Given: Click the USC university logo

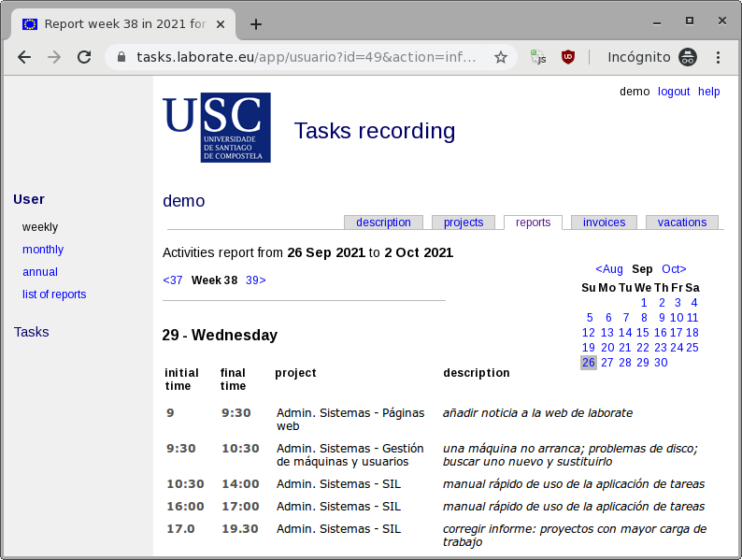Looking at the screenshot, I should tap(217, 127).
